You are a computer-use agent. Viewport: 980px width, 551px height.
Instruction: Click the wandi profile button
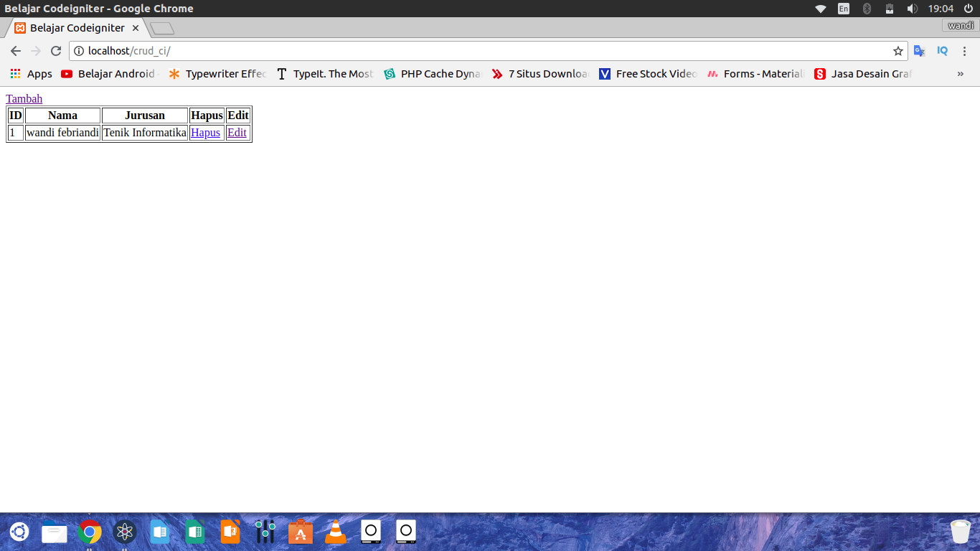point(961,26)
